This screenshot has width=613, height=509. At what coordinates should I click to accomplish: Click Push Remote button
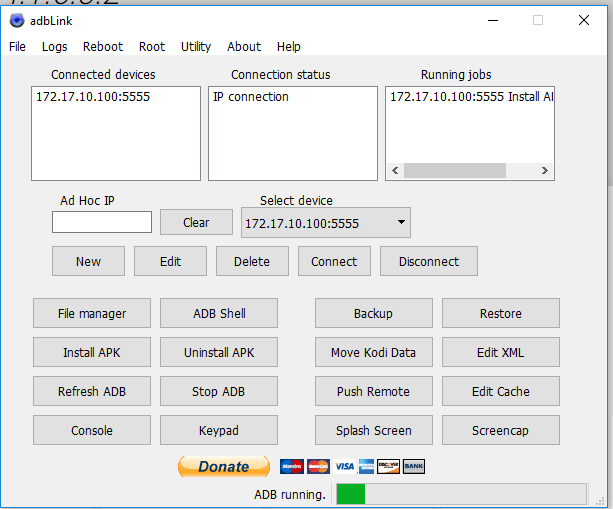(374, 391)
